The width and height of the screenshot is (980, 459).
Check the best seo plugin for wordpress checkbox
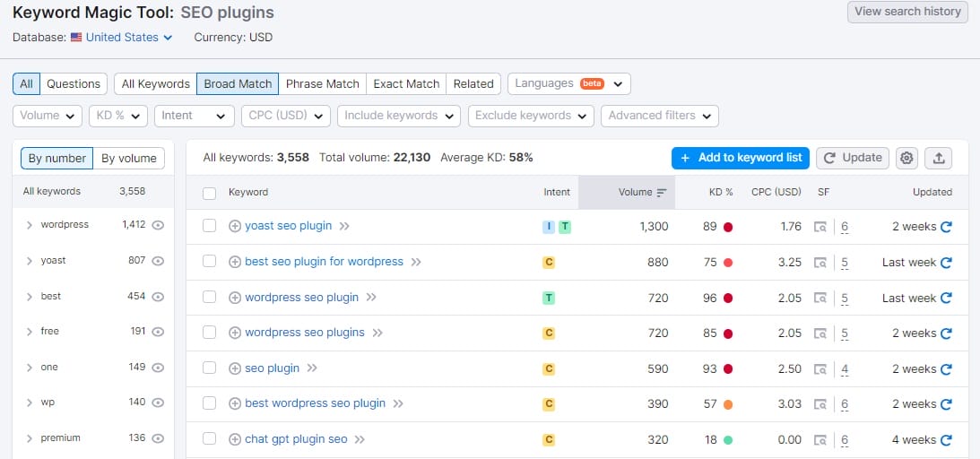210,261
